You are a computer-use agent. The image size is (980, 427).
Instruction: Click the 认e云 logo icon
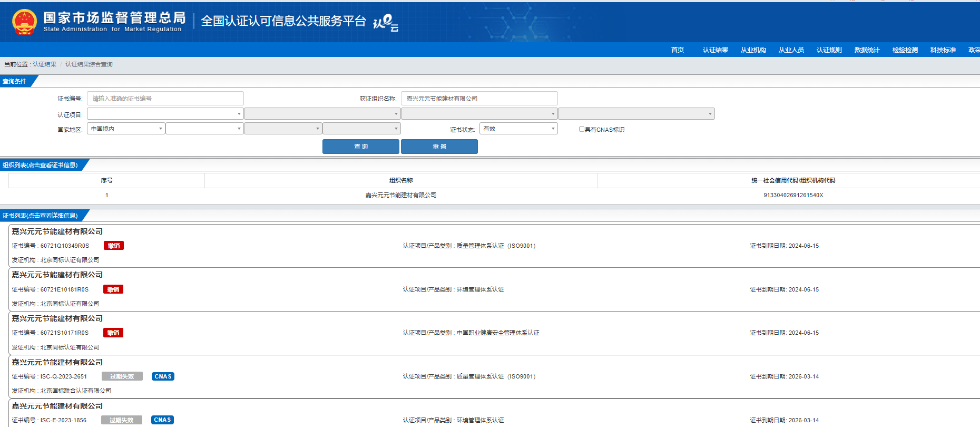[x=386, y=23]
